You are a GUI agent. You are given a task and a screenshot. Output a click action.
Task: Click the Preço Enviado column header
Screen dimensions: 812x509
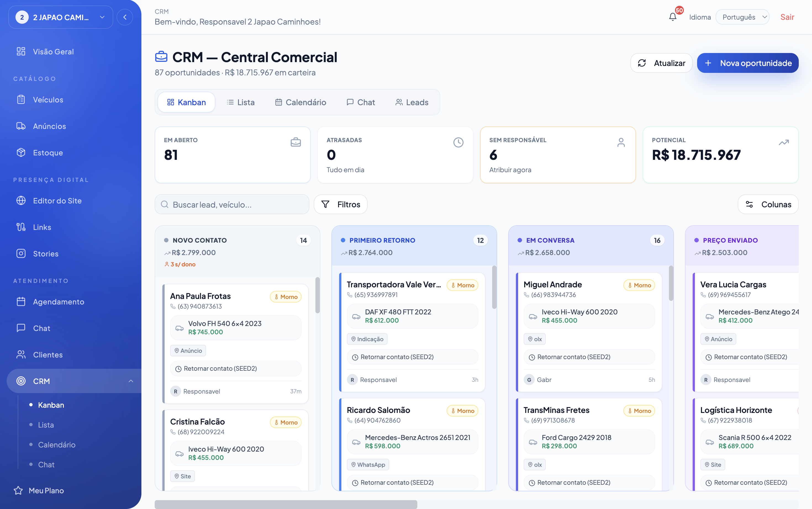click(x=742, y=246)
